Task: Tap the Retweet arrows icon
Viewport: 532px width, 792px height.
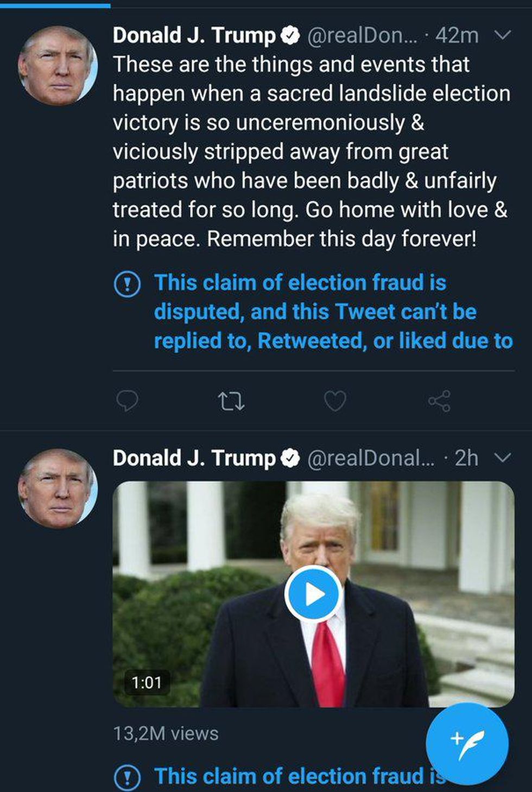Action: coord(231,401)
